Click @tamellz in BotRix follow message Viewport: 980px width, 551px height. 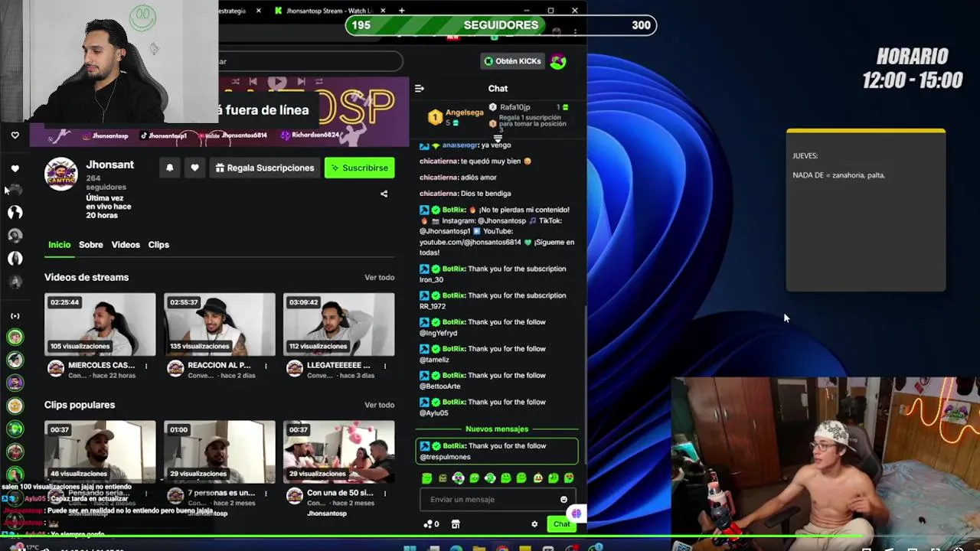click(x=434, y=360)
